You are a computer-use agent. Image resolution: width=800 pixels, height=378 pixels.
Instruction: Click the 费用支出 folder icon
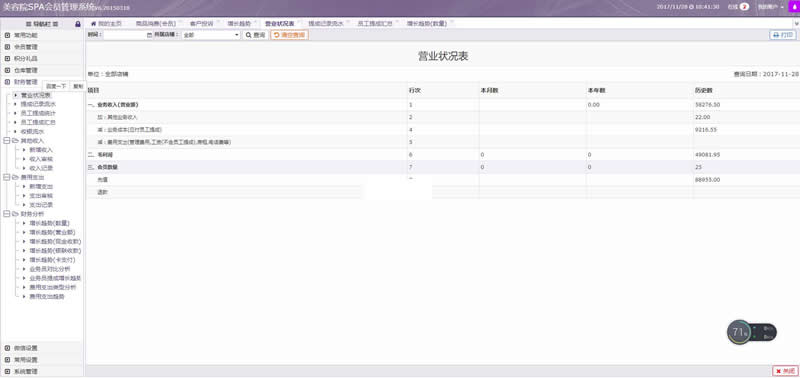[x=15, y=177]
